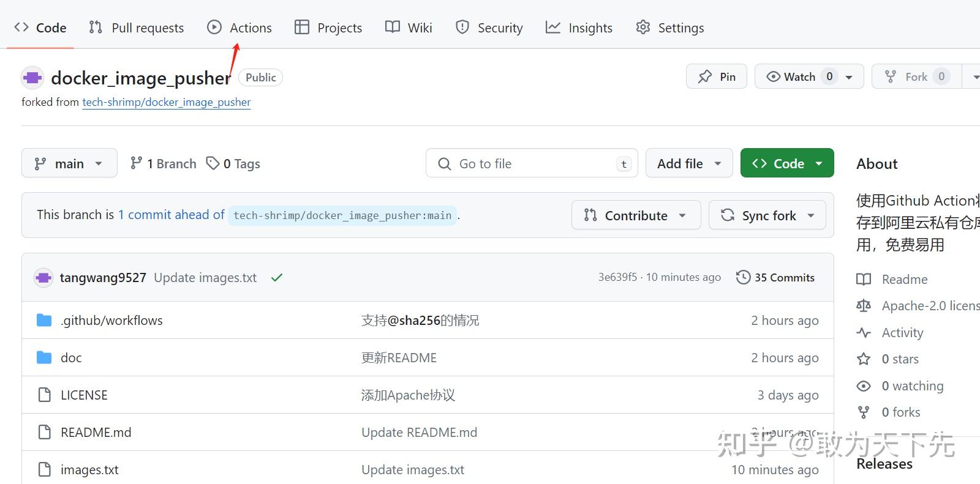Switch to the Projects tab

coord(328,28)
